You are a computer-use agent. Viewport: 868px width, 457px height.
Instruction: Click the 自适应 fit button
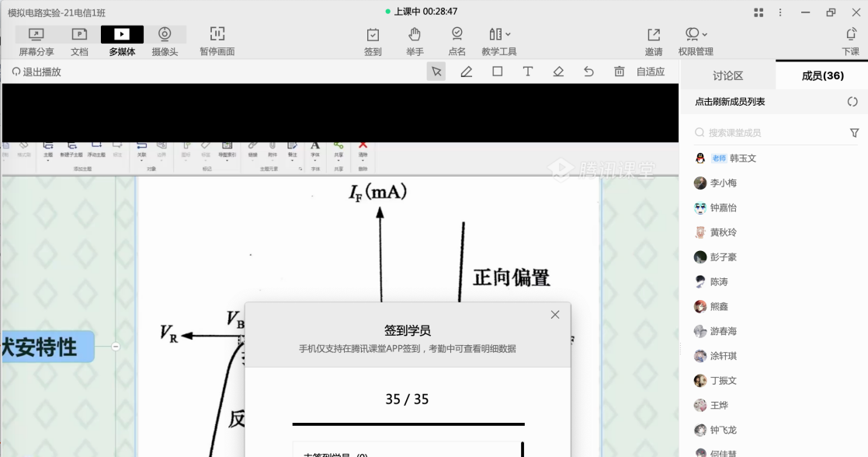coord(651,72)
